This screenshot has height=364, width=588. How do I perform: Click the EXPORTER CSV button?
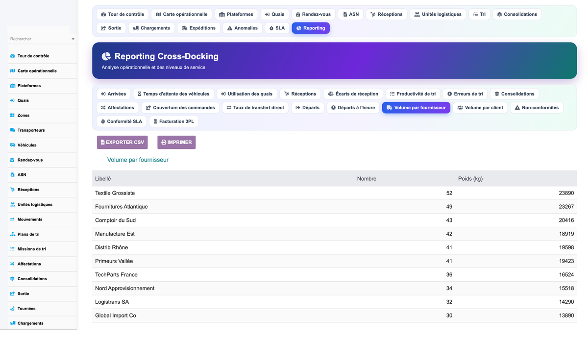click(122, 142)
